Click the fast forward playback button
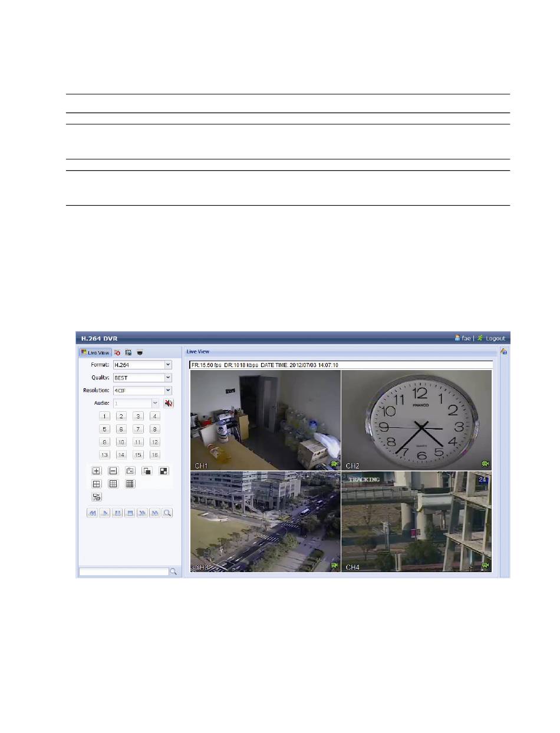560x733 pixels. [142, 513]
